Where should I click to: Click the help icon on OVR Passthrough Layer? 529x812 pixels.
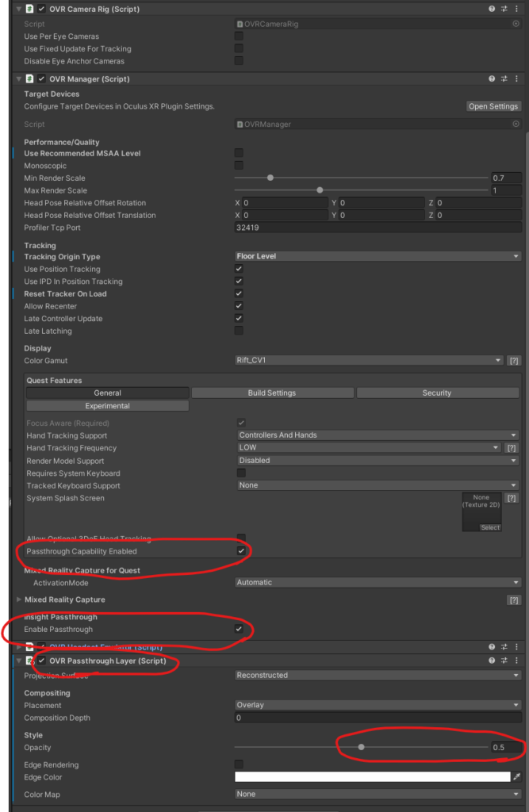coord(493,661)
